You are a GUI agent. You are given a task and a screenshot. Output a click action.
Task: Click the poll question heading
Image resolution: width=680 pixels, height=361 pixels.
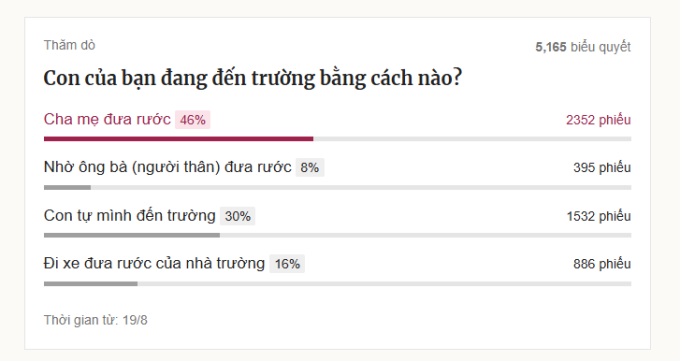253,79
